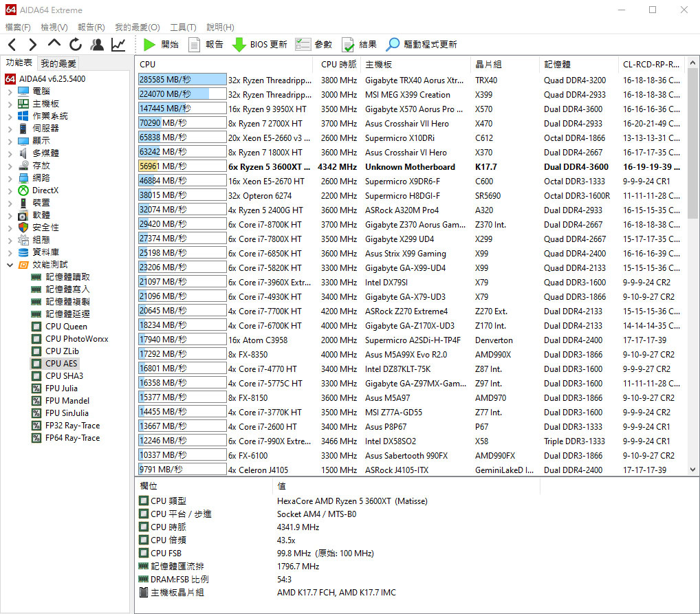This screenshot has width=700, height=614.
Task: Open the 報告 report button
Action: click(206, 44)
